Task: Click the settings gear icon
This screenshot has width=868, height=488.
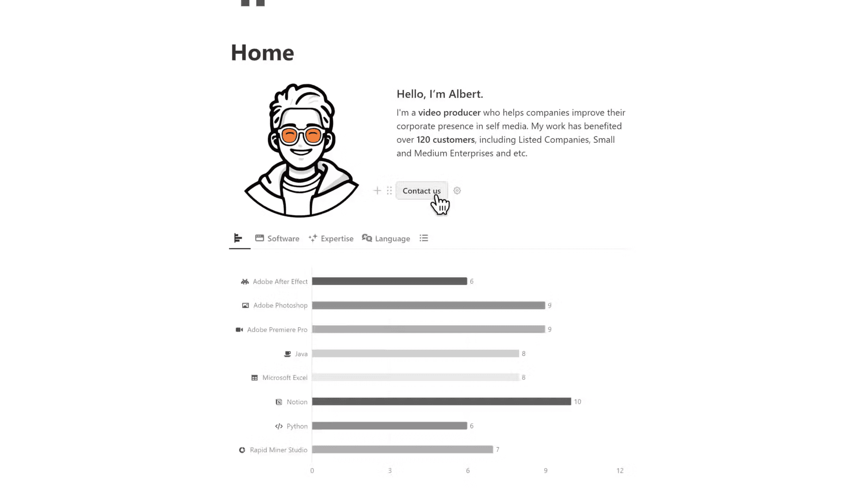Action: [457, 190]
